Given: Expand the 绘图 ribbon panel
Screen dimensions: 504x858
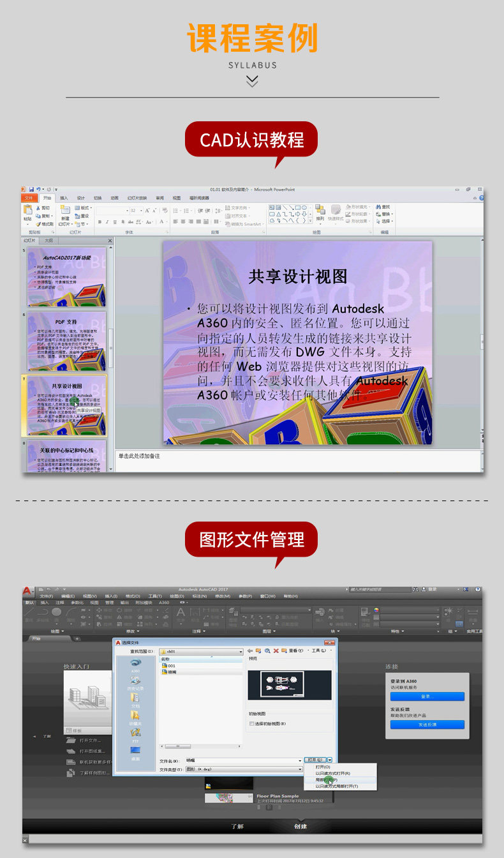Looking at the screenshot, I should point(56,631).
